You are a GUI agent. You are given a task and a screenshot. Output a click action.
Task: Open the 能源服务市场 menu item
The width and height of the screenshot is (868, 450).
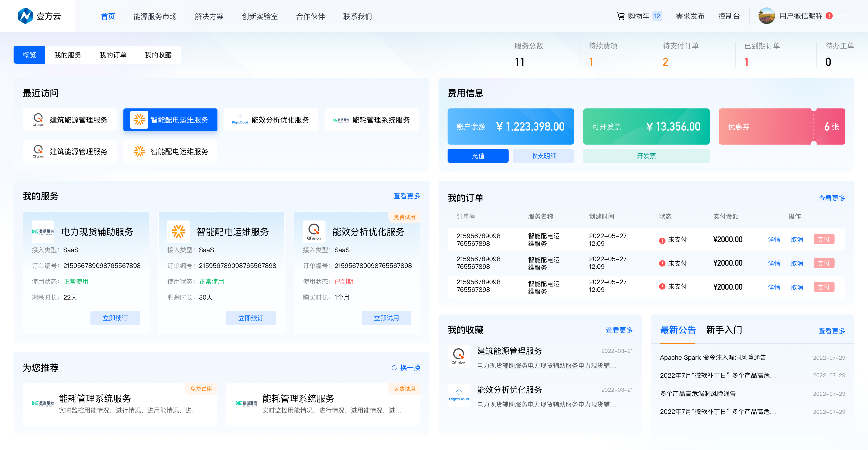(155, 16)
